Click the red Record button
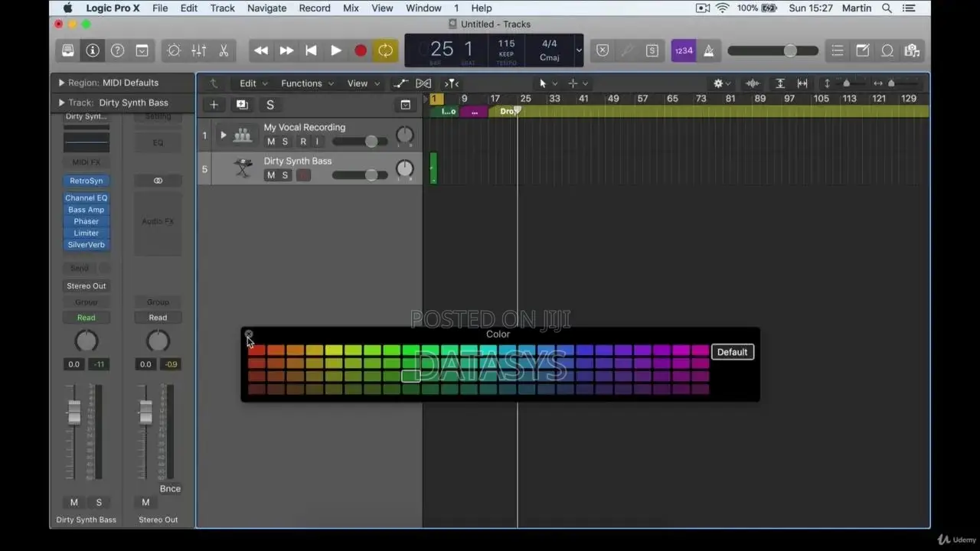 [360, 51]
